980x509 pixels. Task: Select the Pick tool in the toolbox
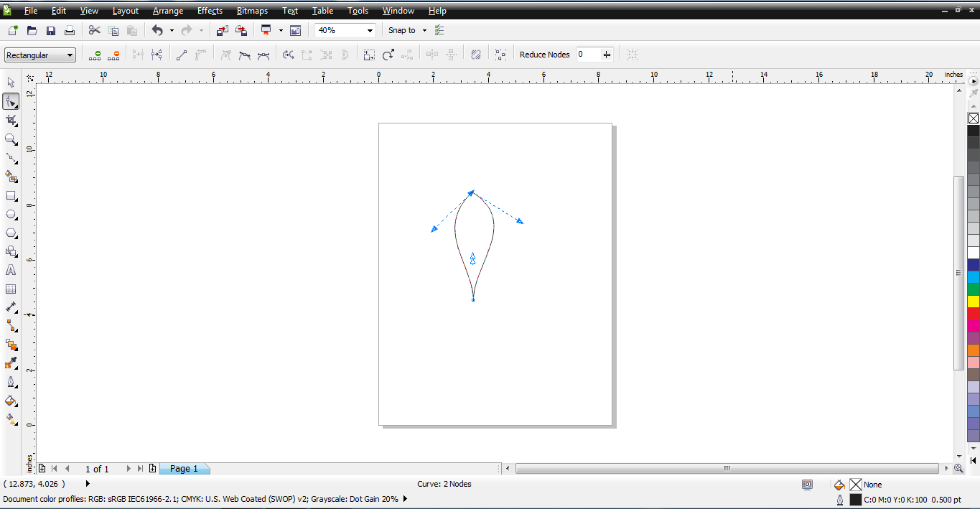[x=11, y=83]
